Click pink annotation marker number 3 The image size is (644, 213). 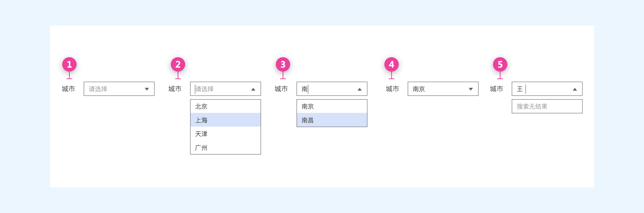pos(283,64)
